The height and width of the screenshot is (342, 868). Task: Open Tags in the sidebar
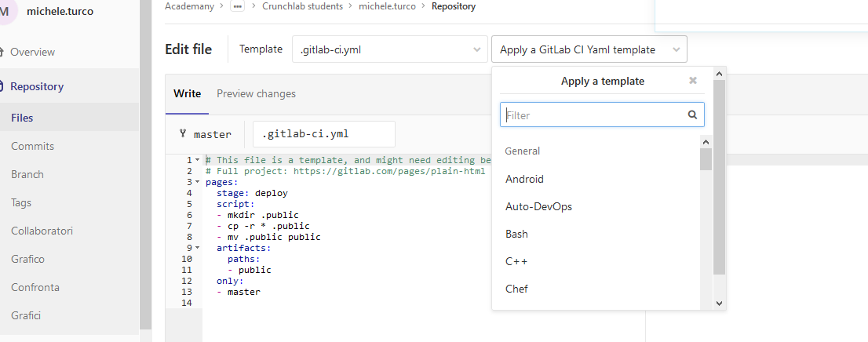coord(21,202)
